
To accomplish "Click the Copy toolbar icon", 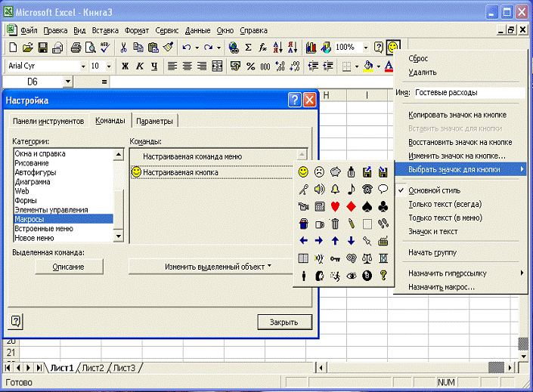I will [138, 48].
